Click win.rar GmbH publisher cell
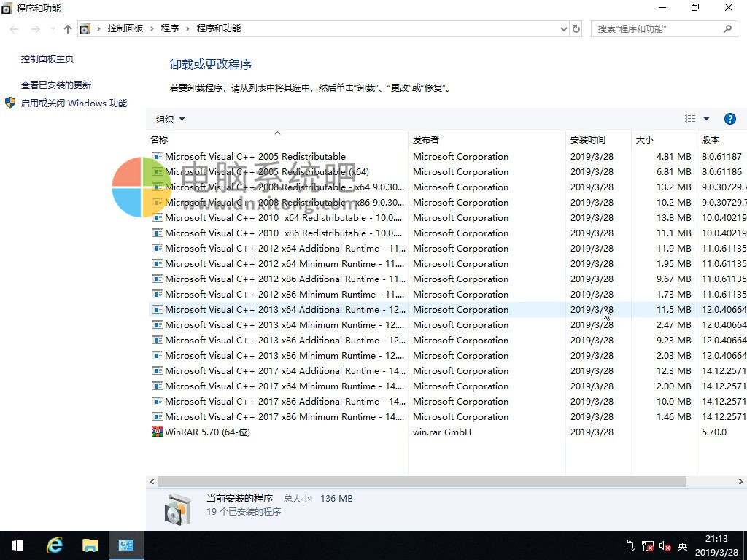This screenshot has height=560, width=747. (441, 432)
